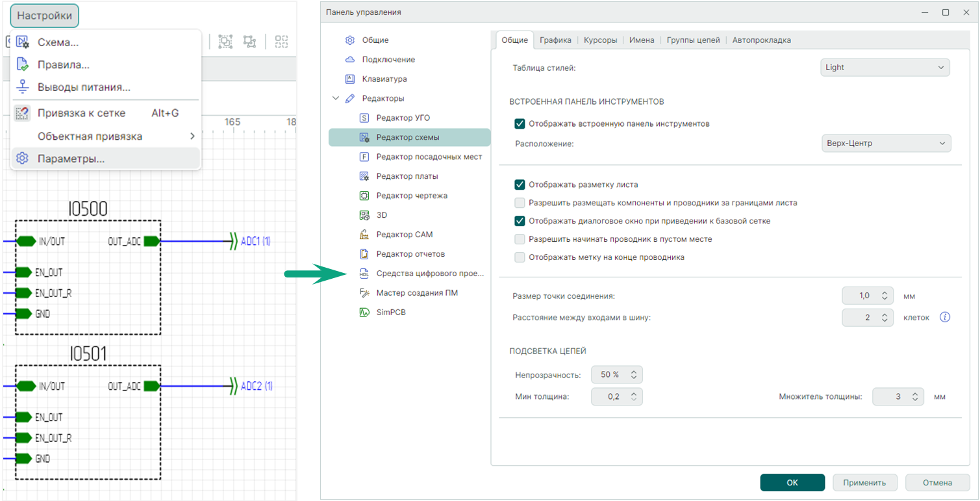The image size is (980, 501).
Task: Click the Применить button
Action: point(864,483)
